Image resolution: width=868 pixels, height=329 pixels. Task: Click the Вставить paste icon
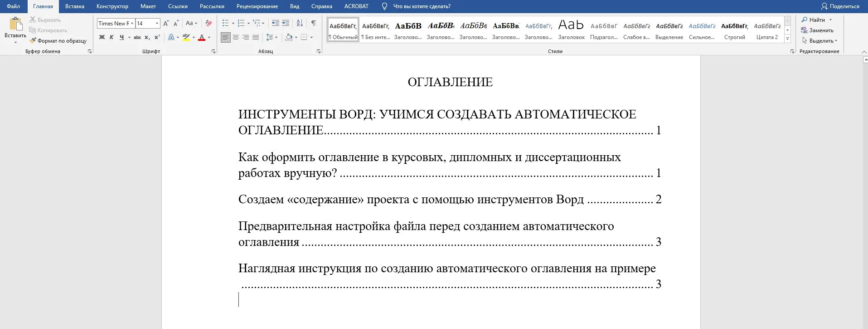(15, 24)
